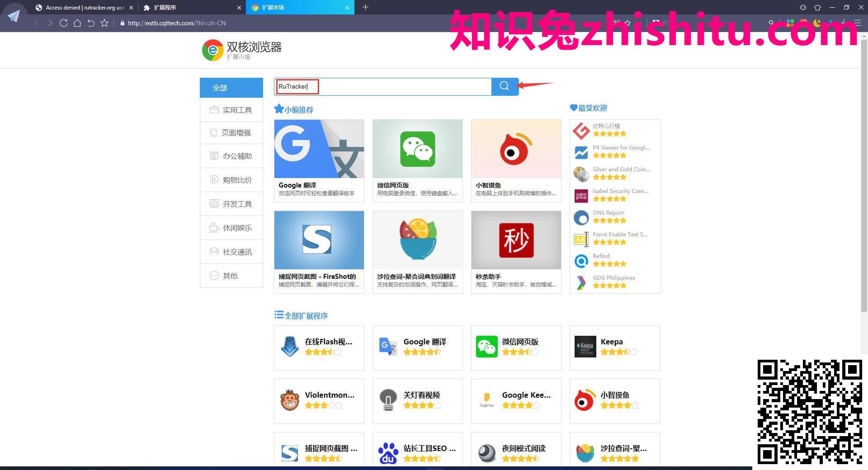
Task: Go back with the back arrow
Action: tap(37, 23)
